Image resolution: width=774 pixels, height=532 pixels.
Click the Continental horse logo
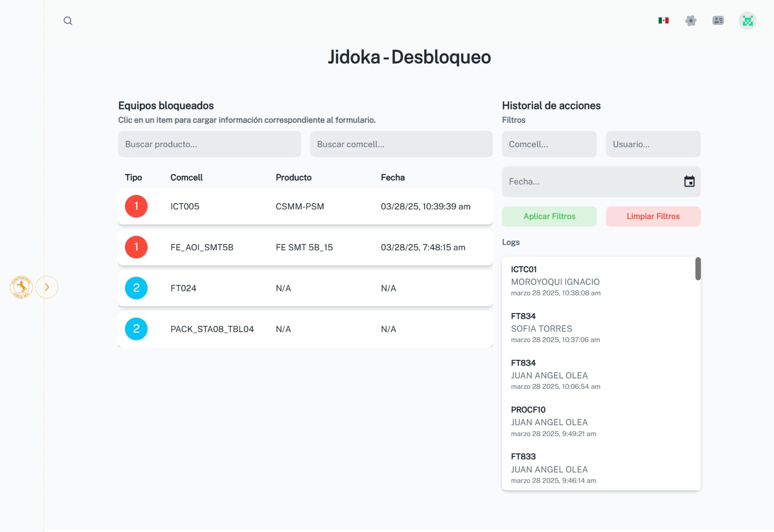pos(21,287)
